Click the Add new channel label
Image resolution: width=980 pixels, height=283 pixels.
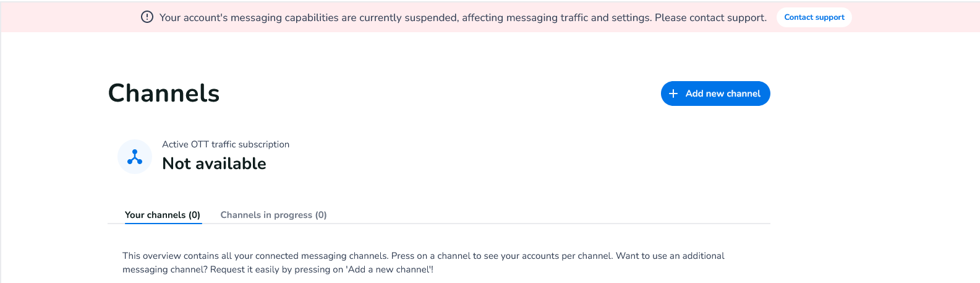click(x=723, y=94)
